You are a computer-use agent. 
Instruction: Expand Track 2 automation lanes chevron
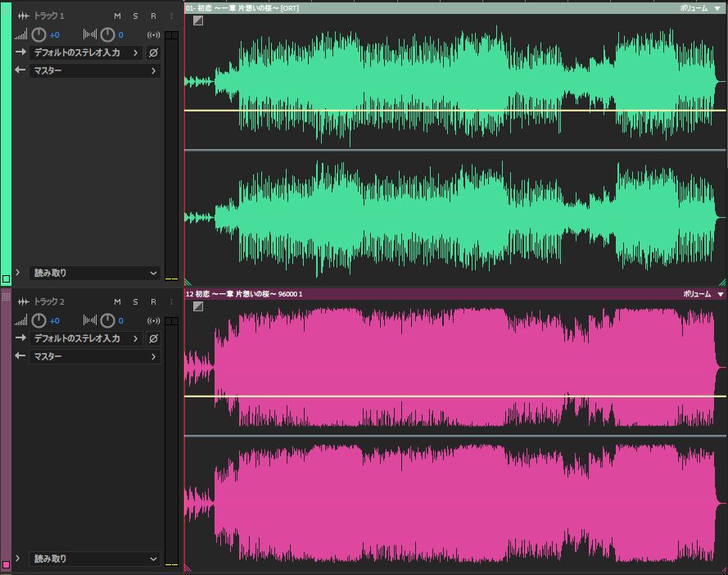pos(18,559)
